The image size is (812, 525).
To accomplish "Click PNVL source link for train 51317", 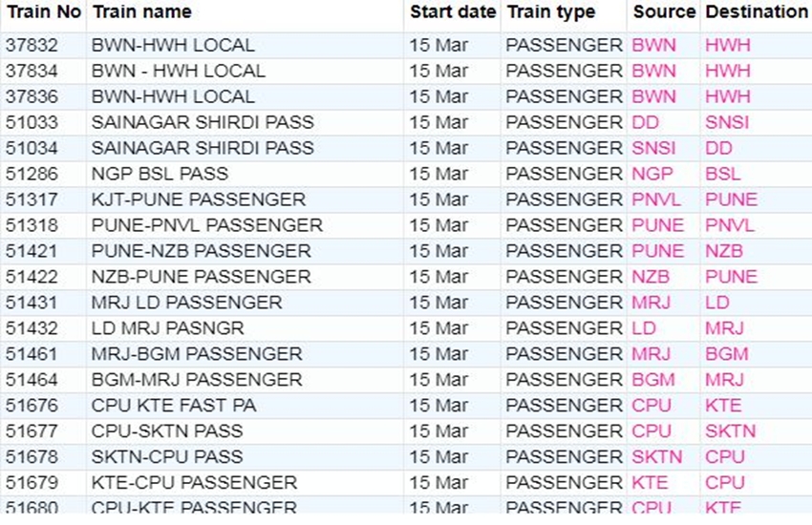I will click(656, 199).
